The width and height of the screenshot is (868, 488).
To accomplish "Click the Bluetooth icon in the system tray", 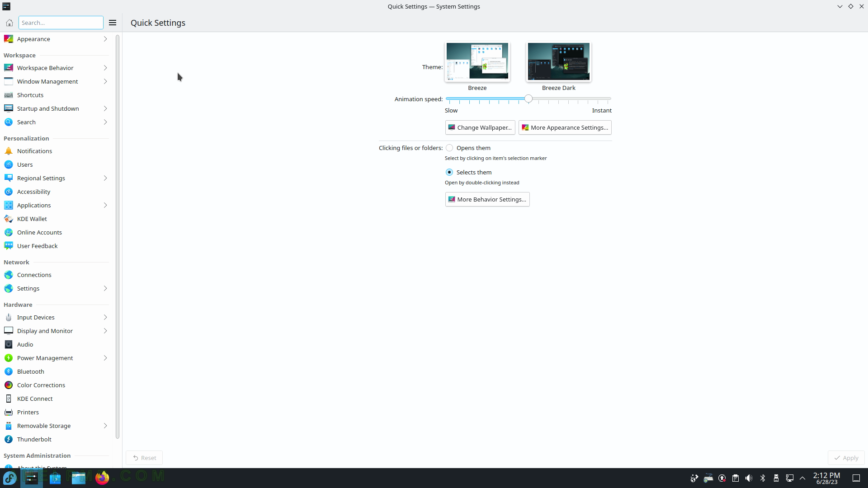I will click(763, 478).
